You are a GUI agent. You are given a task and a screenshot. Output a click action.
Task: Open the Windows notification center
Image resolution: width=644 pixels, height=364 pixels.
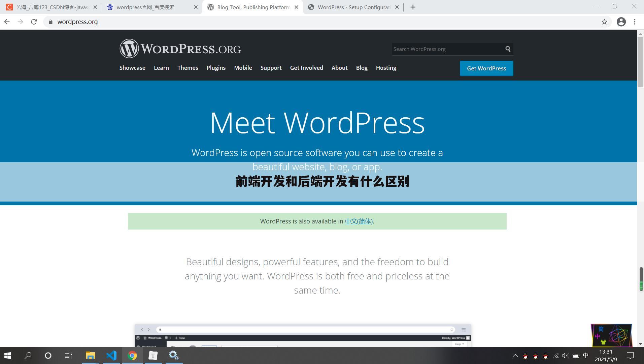click(x=630, y=356)
